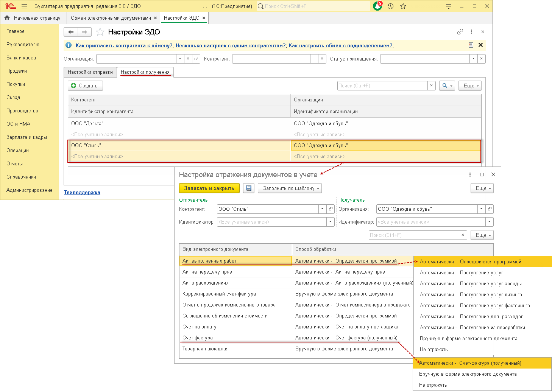
Task: Click the back arrow navigation button
Action: click(71, 32)
